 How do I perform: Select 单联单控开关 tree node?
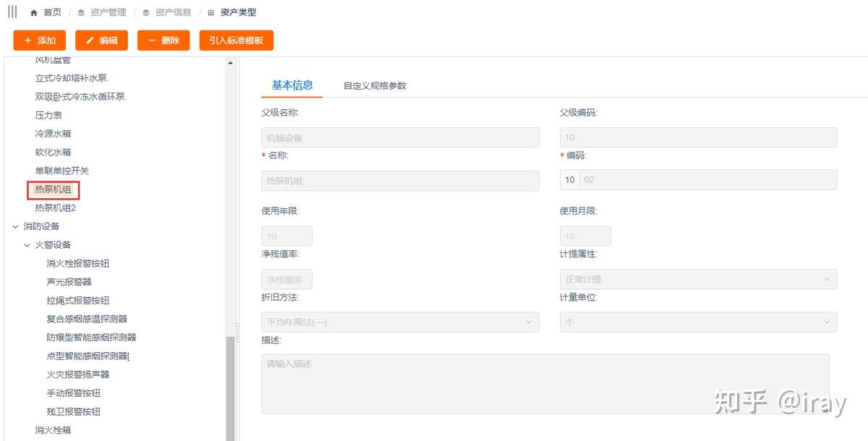[x=61, y=171]
